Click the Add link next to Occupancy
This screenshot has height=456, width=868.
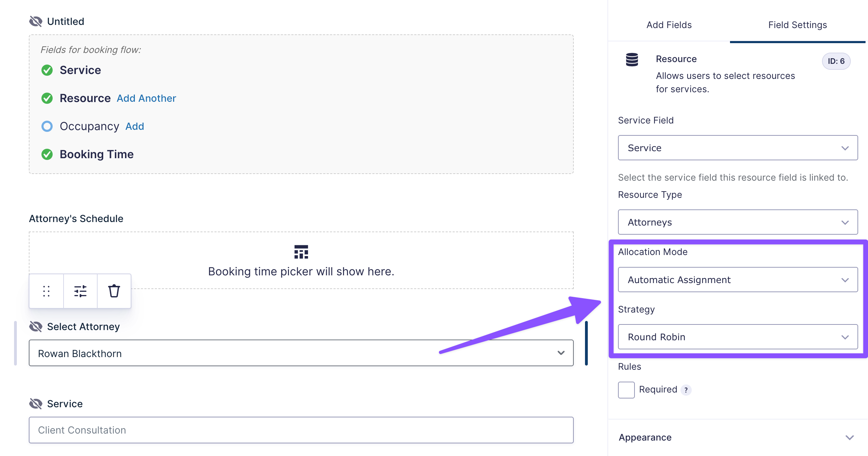[135, 126]
